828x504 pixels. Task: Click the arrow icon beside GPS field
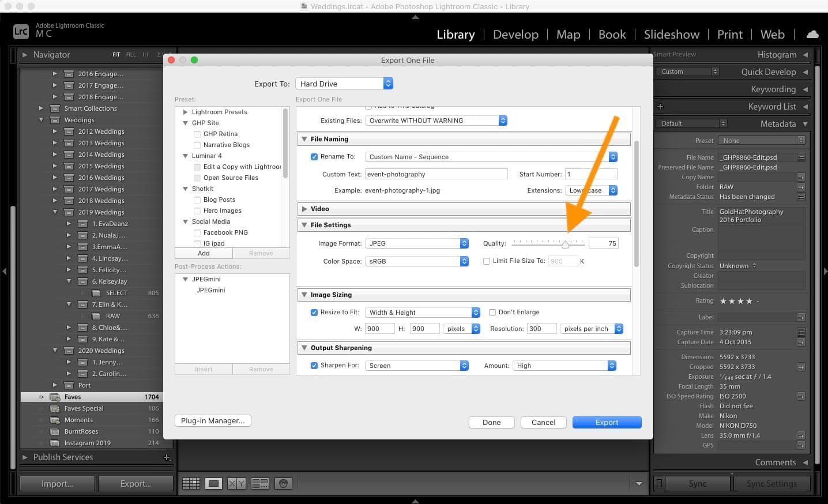click(x=801, y=445)
